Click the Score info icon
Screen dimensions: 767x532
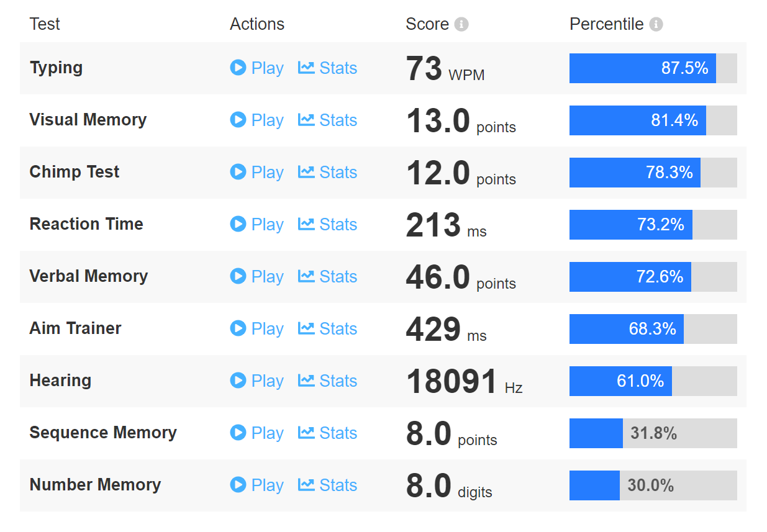pos(461,25)
